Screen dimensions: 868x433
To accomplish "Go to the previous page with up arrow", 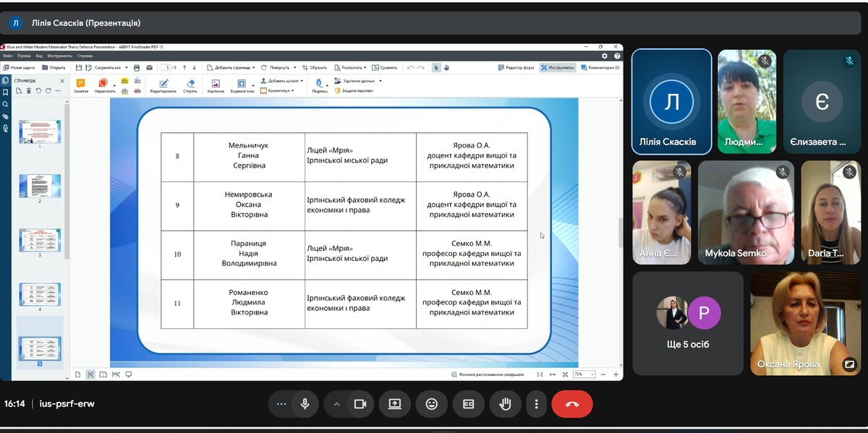I will [x=185, y=67].
